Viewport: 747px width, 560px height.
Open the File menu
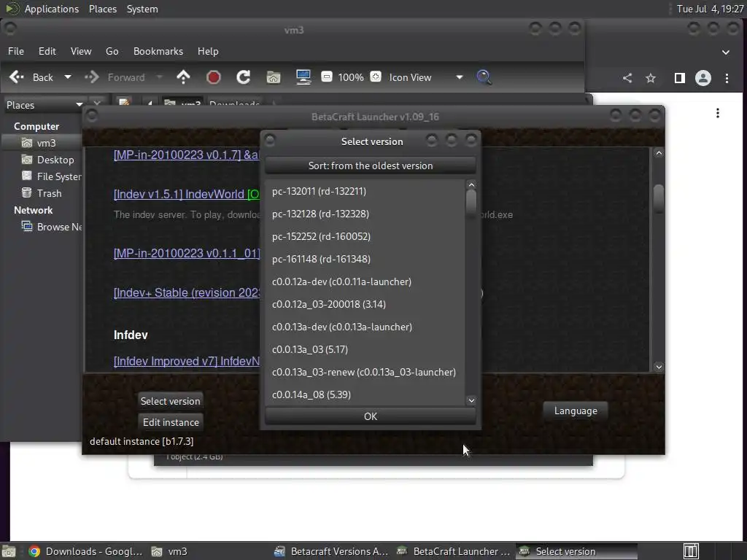[16, 51]
